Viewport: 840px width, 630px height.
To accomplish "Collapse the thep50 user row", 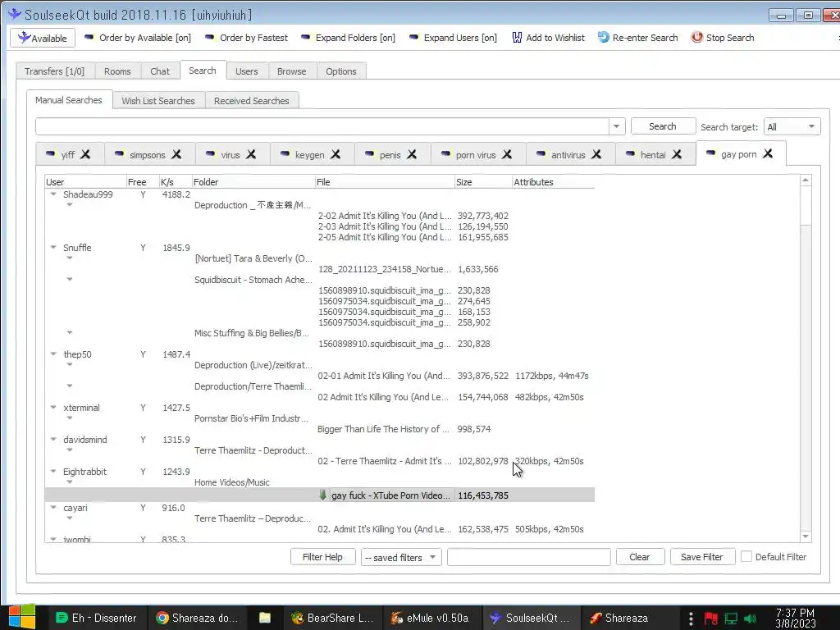I will click(x=53, y=354).
